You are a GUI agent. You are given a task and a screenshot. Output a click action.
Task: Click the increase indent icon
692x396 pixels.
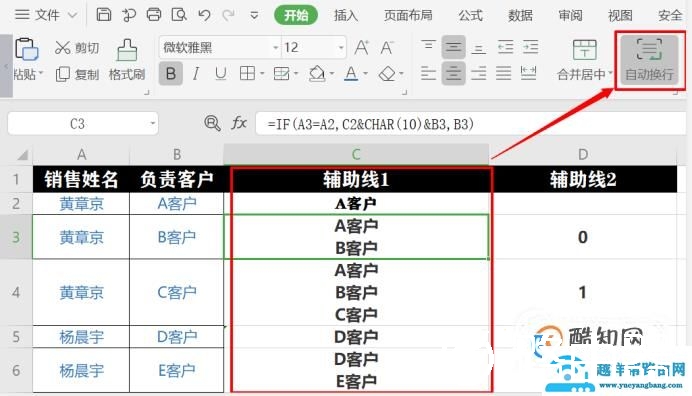530,47
